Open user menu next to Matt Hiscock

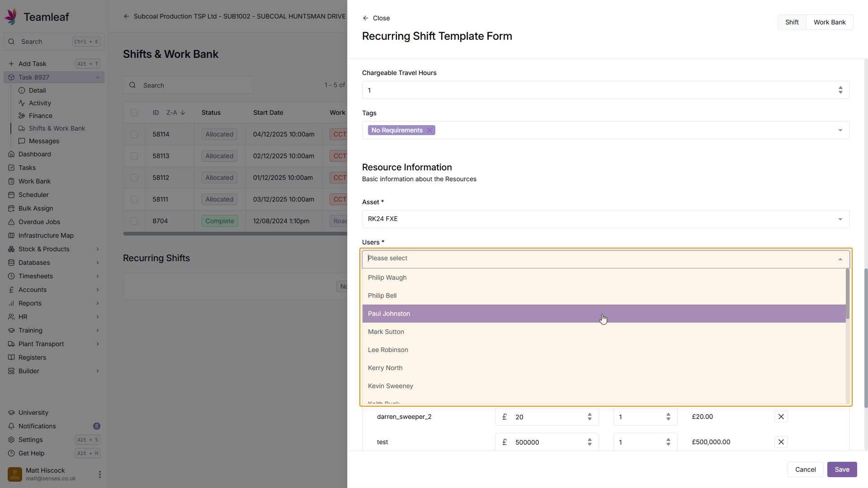coord(99,474)
